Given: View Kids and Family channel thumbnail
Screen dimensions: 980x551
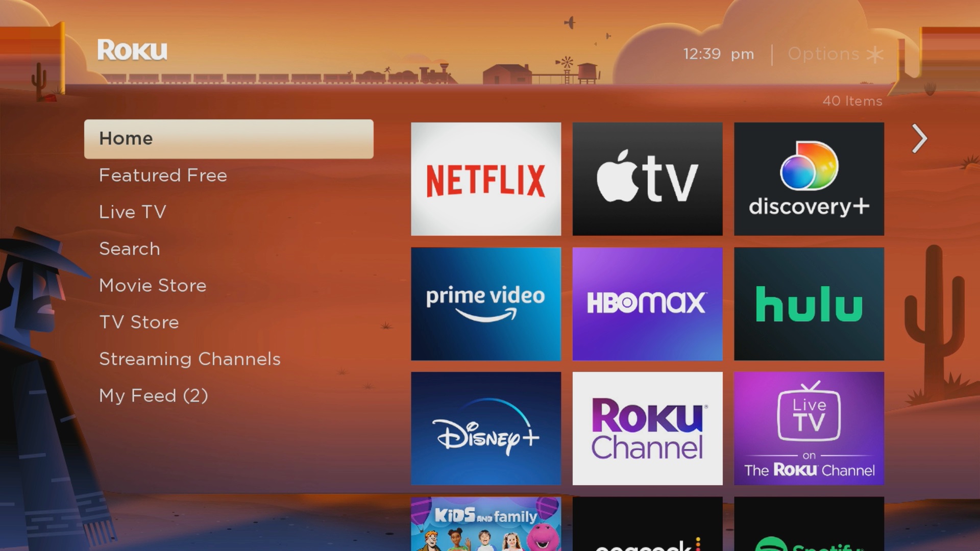Looking at the screenshot, I should coord(485,525).
